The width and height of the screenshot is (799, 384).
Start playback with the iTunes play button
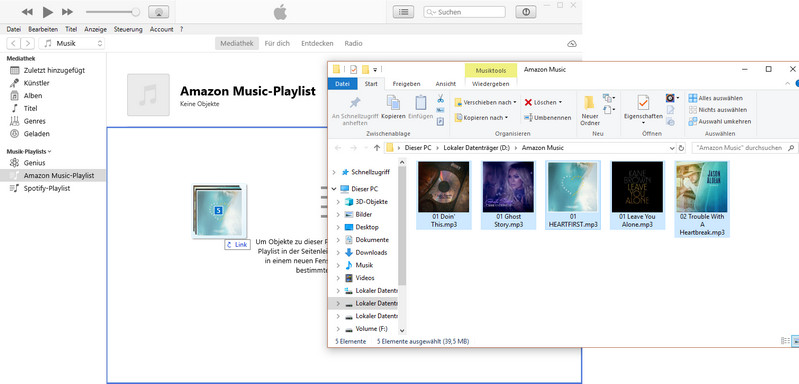click(47, 12)
